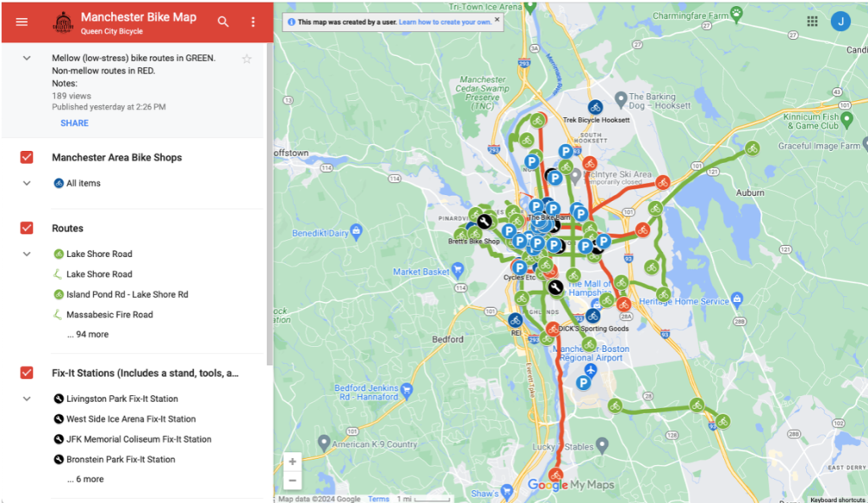This screenshot has width=868, height=503.
Task: Click the Manchester Bike Map title
Action: (x=138, y=17)
